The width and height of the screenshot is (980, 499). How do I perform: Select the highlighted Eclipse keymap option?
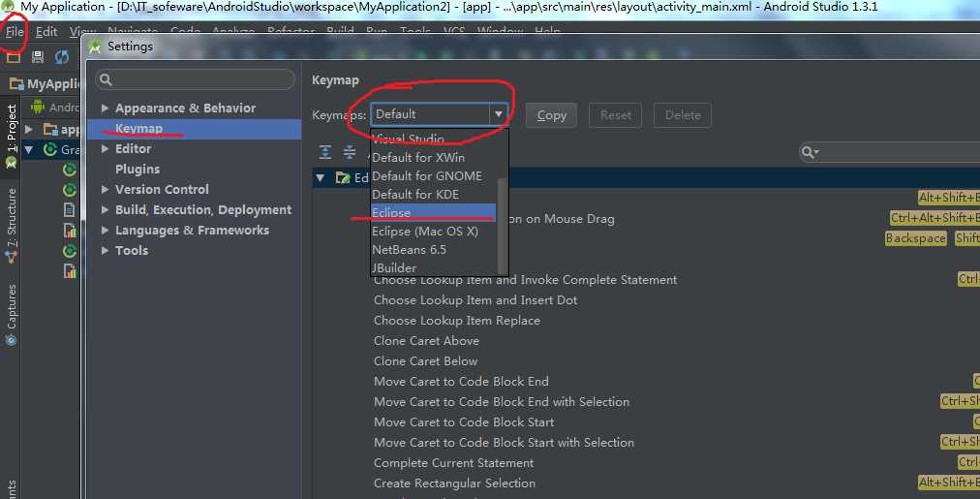click(433, 212)
